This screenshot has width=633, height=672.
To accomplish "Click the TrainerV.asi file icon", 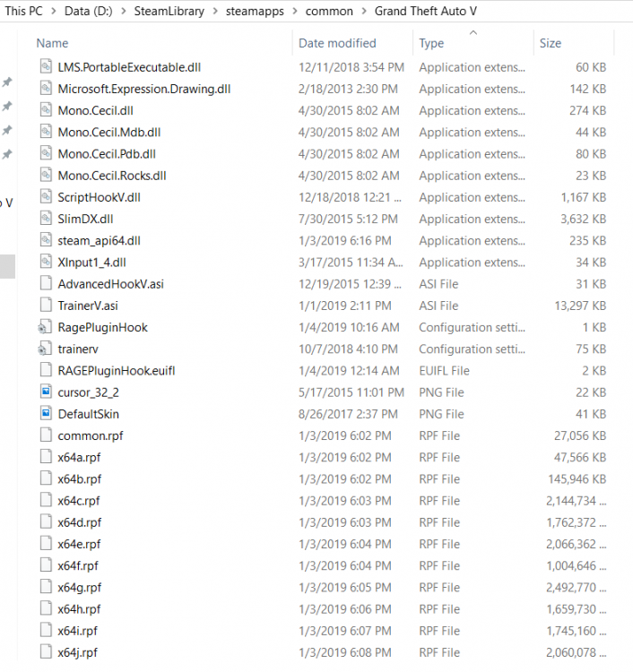I will 46,306.
